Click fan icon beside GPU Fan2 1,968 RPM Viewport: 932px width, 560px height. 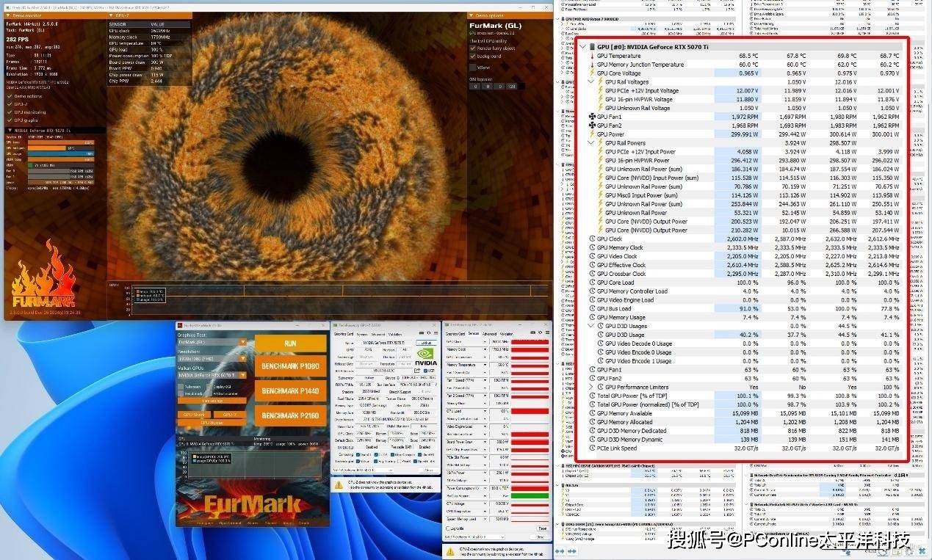tap(592, 126)
